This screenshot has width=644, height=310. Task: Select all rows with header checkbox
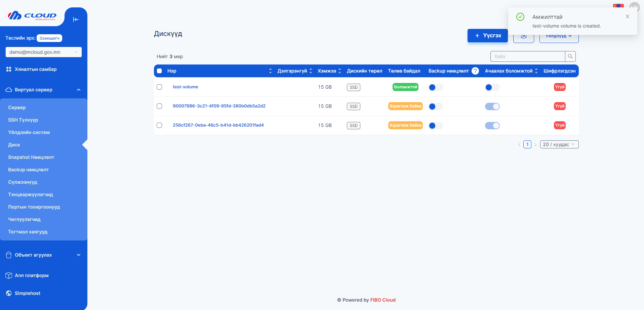click(x=159, y=71)
